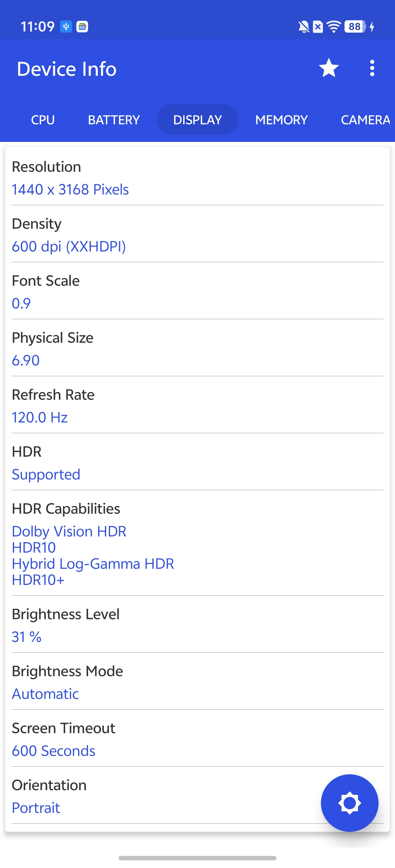
Task: Select the DISPLAY tab
Action: [197, 120]
